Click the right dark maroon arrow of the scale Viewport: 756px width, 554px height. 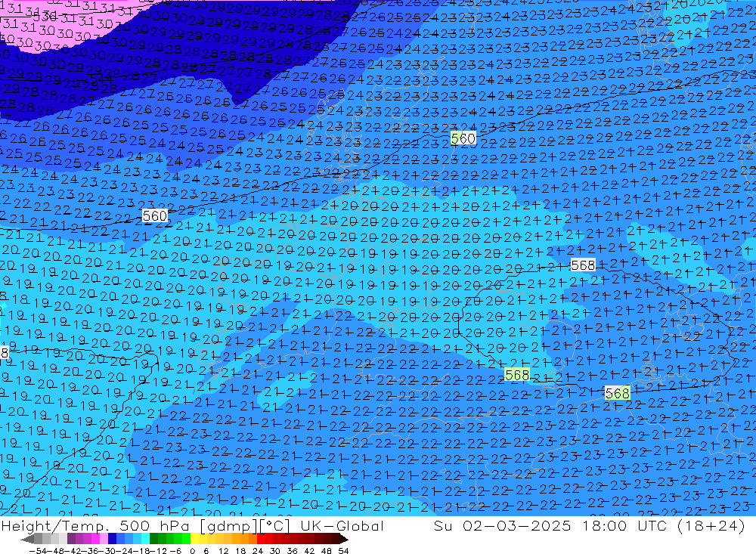(343, 540)
